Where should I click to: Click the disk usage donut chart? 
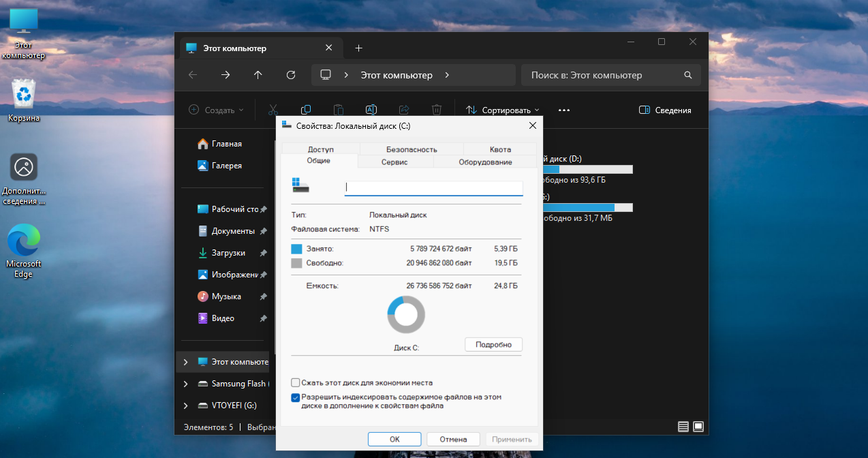[406, 315]
